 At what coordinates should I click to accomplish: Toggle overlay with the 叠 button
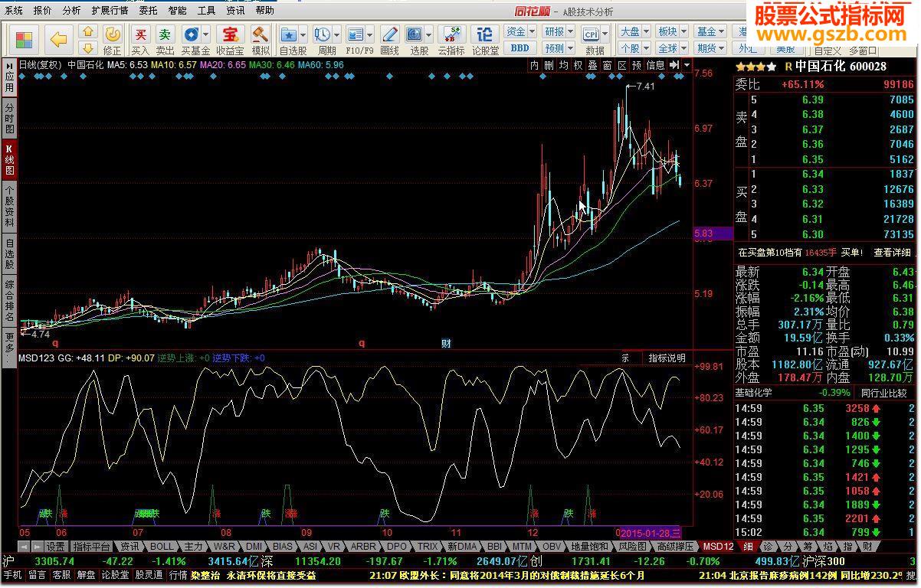point(593,66)
